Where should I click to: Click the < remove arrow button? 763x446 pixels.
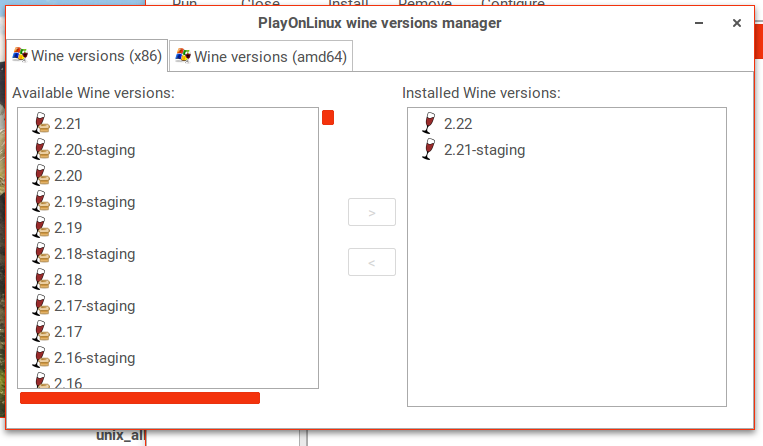pyautogui.click(x=372, y=262)
